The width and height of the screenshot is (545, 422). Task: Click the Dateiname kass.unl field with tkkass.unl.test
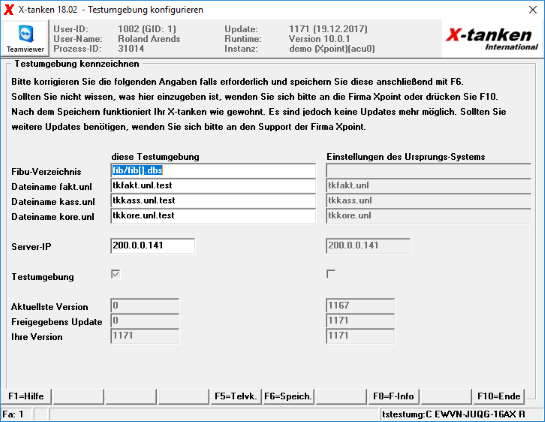(x=213, y=201)
